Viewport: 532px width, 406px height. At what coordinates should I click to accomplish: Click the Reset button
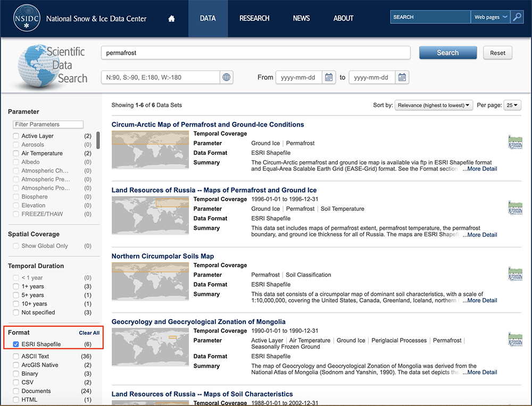(497, 53)
